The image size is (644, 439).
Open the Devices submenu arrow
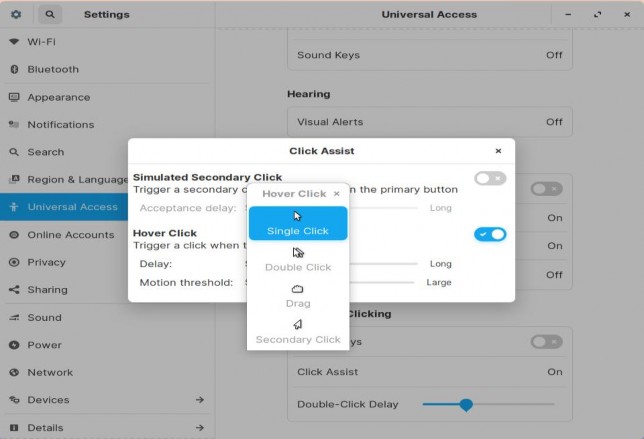[x=199, y=400]
